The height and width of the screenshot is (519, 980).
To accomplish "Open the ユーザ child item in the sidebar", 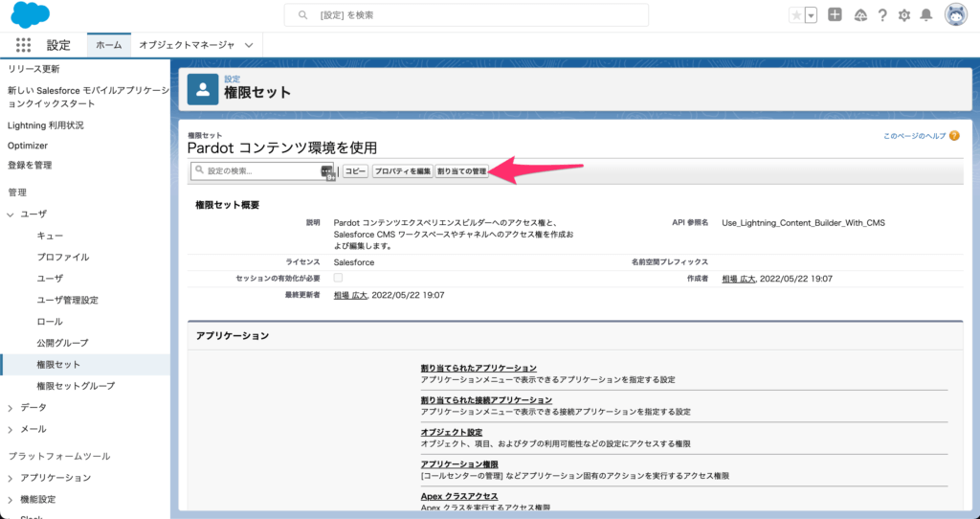I will [50, 279].
